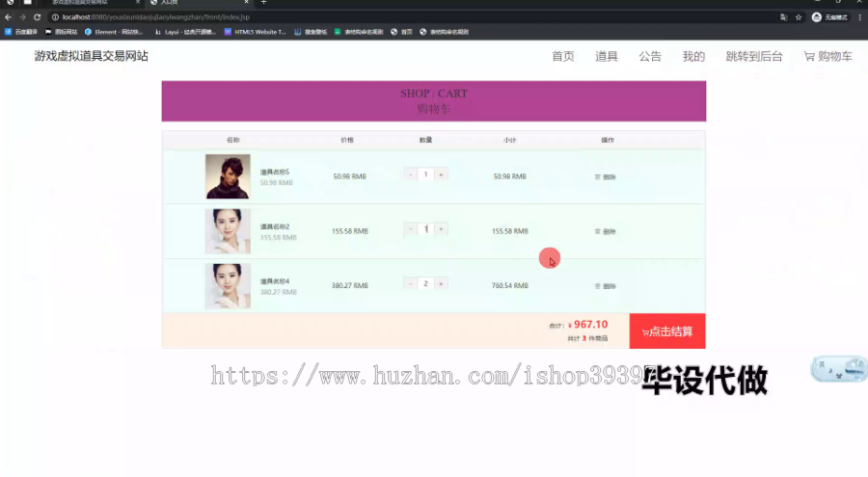Screen dimensions: 868x477
Task: Go back with the browser back arrow
Action: [x=9, y=17]
